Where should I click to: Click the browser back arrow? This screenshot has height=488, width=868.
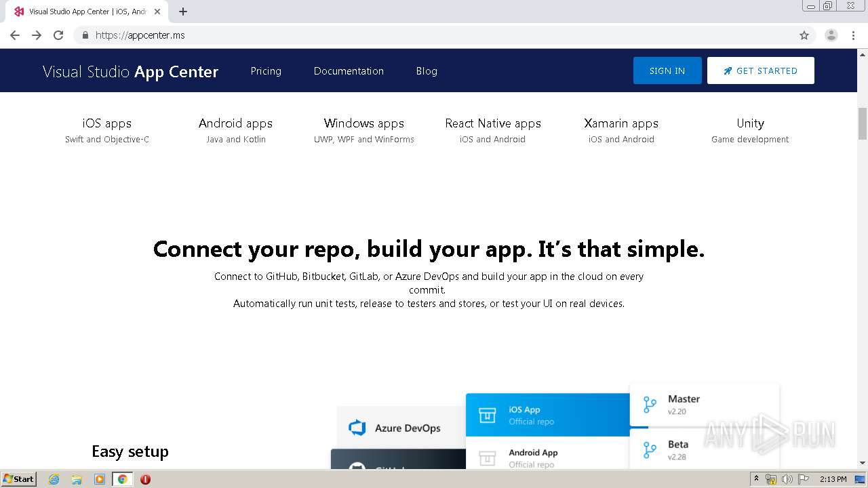15,35
